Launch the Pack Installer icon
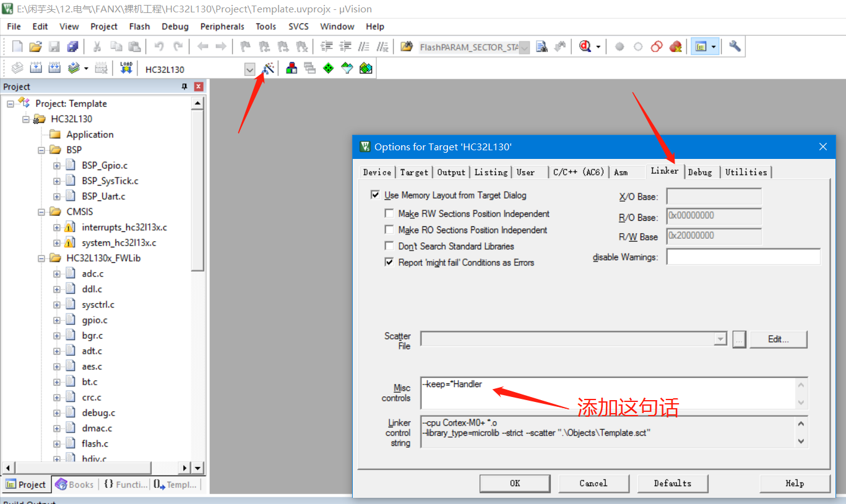This screenshot has width=846, height=504. (x=366, y=69)
